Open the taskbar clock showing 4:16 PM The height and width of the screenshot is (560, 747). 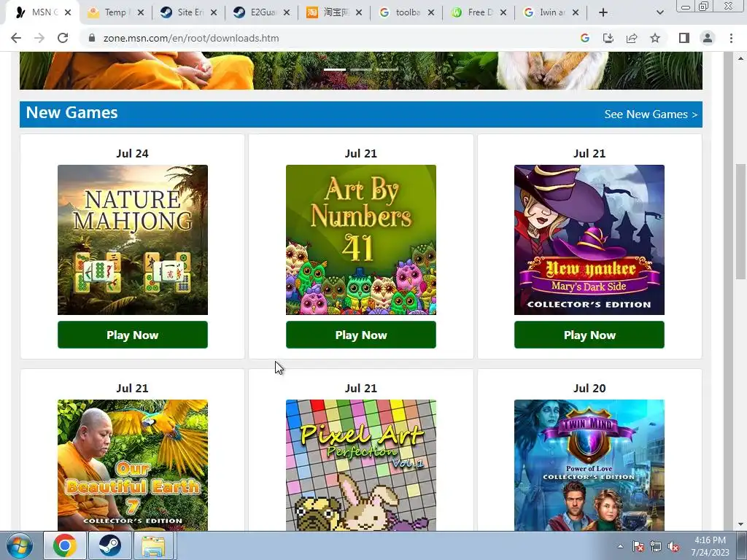(710, 546)
